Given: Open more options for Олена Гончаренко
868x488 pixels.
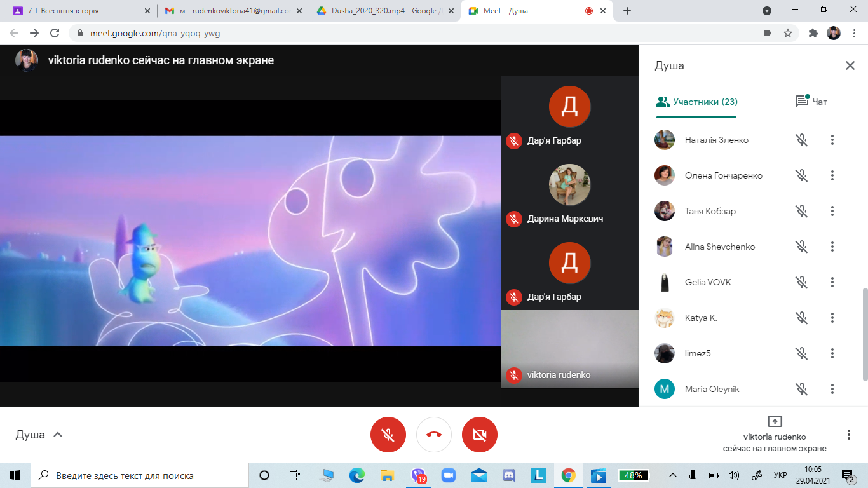Looking at the screenshot, I should (832, 175).
